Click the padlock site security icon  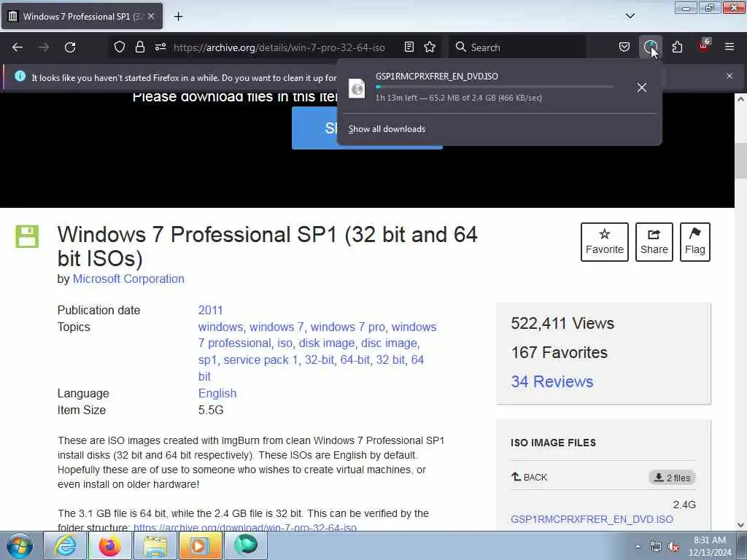(139, 47)
